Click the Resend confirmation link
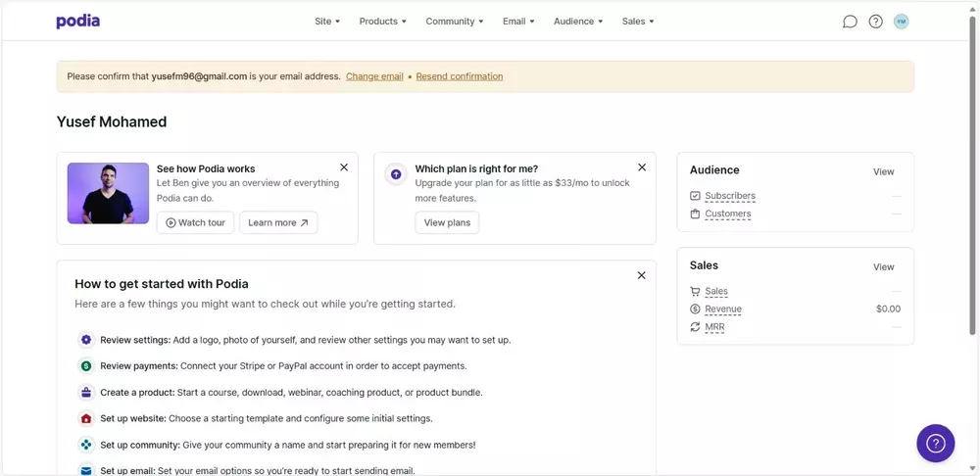The image size is (980, 476). point(460,76)
